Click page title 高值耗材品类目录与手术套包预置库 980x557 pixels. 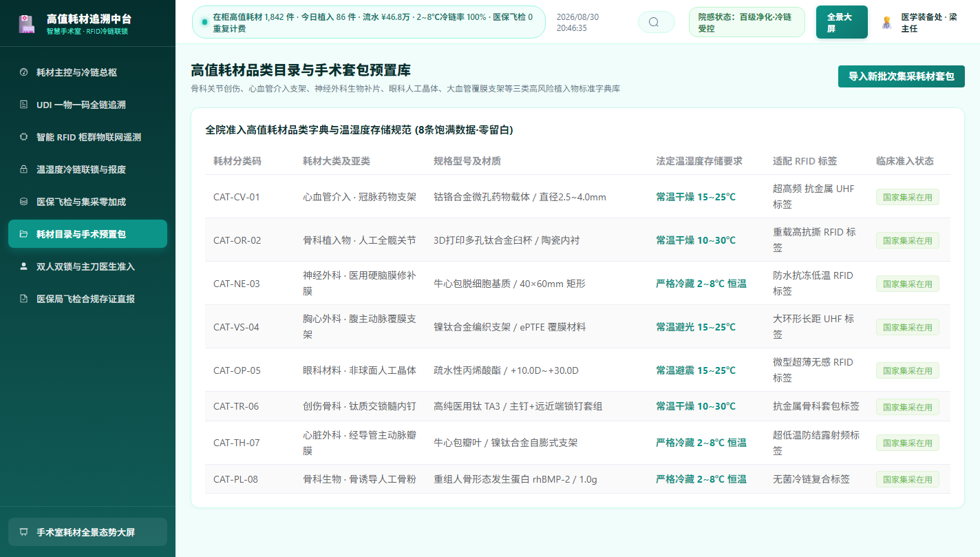[x=301, y=70]
